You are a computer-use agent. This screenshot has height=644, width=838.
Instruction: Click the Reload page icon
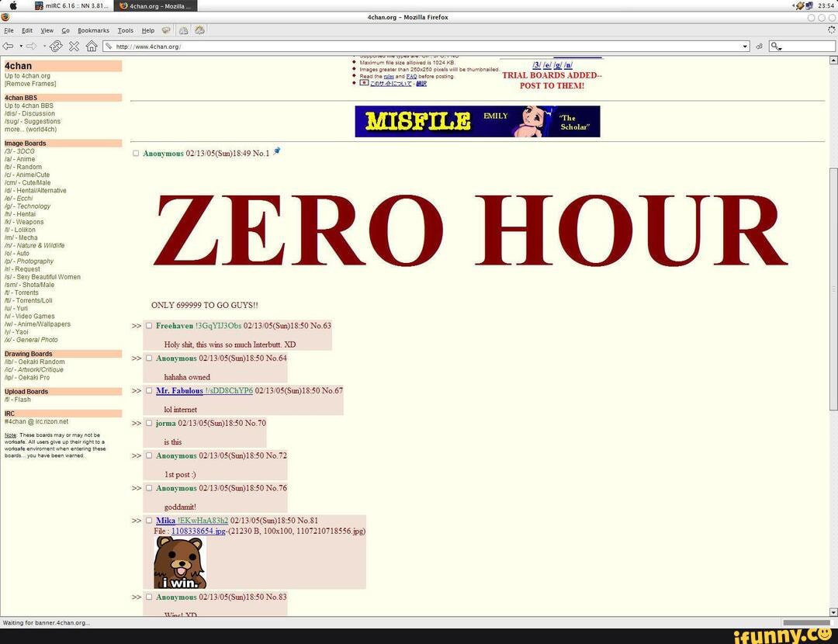(x=56, y=46)
